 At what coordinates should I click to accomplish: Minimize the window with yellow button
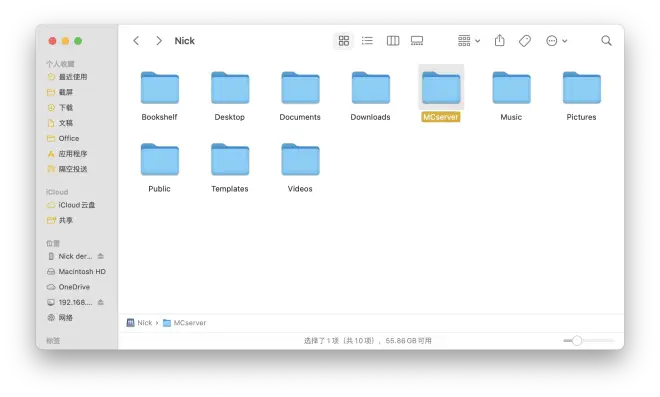65,41
